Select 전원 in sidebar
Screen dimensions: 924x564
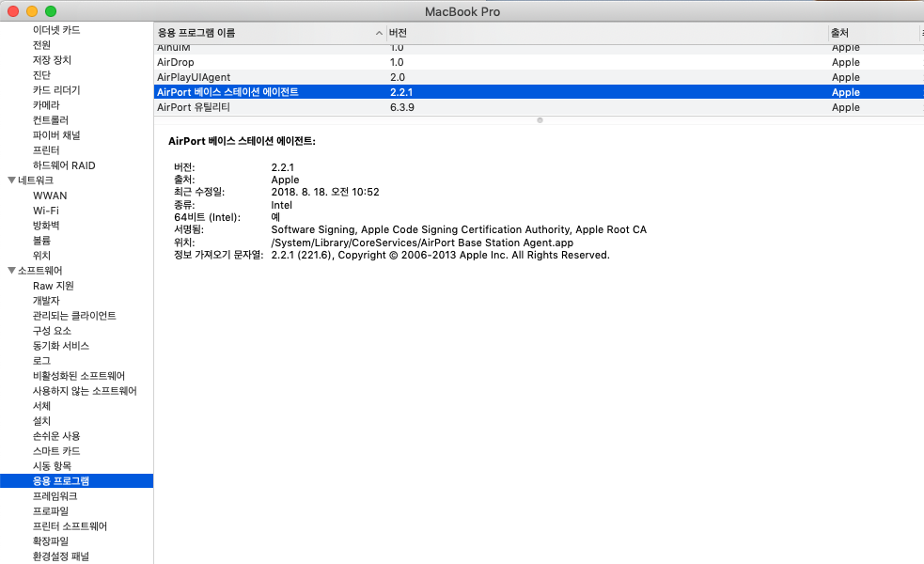click(x=41, y=45)
